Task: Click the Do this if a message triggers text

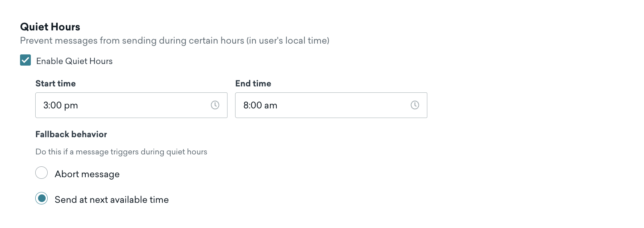Action: click(121, 152)
